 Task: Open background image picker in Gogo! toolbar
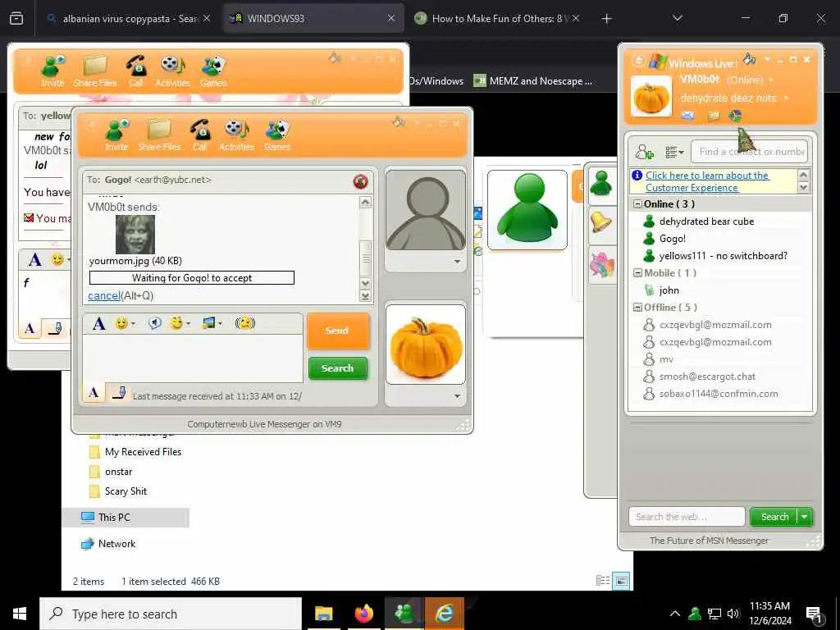tap(212, 323)
